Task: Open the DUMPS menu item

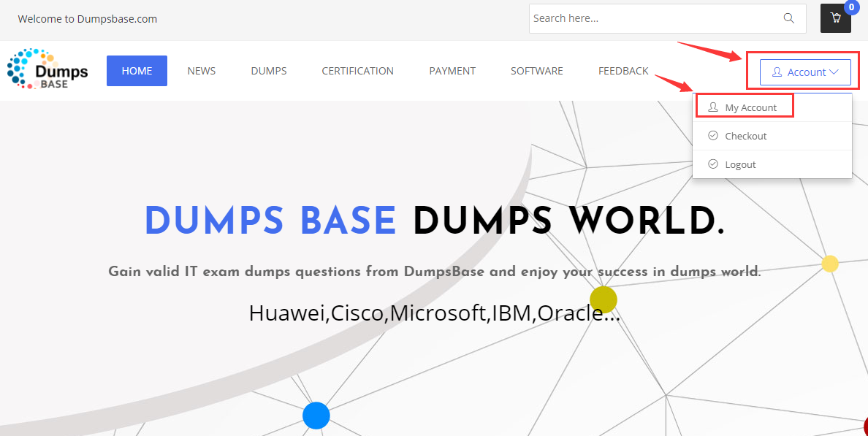Action: (x=268, y=71)
